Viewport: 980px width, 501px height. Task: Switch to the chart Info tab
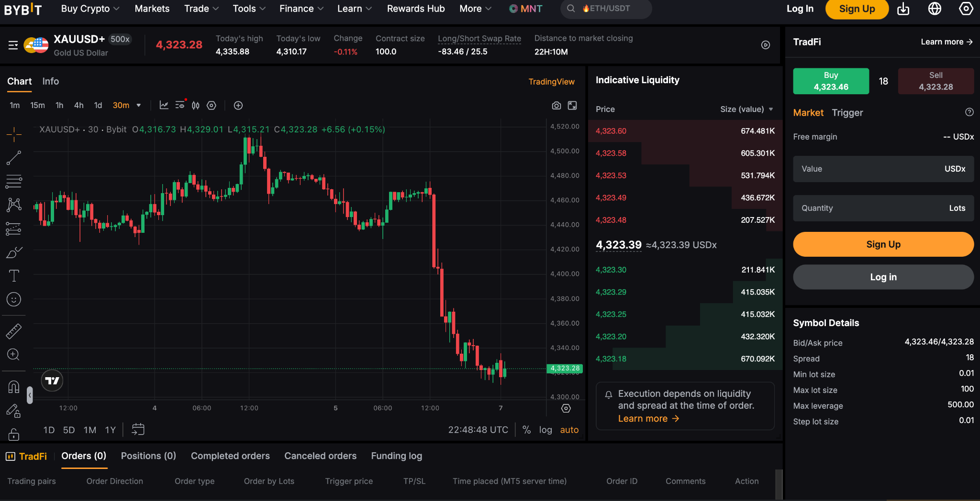51,81
